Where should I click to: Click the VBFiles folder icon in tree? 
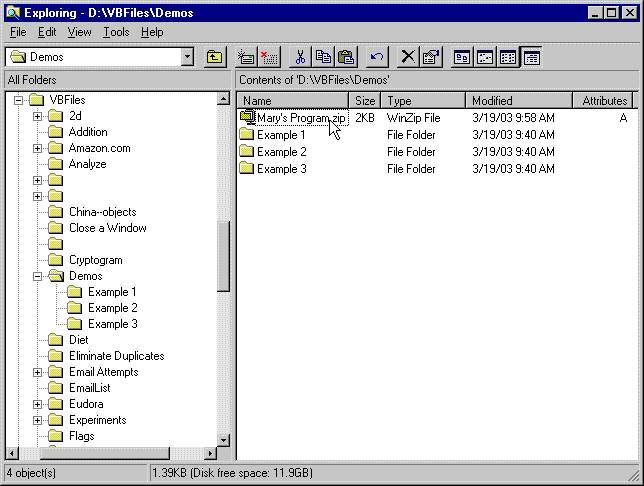click(36, 100)
